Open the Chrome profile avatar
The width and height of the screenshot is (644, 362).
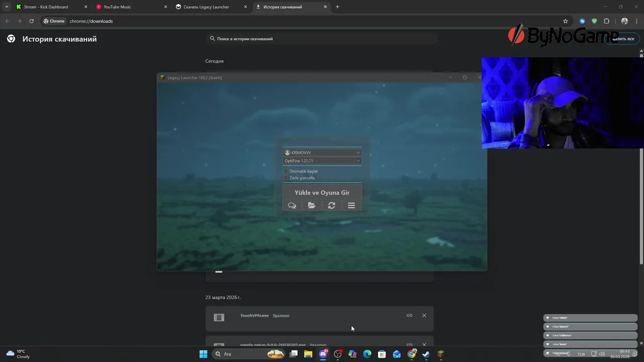(x=624, y=21)
